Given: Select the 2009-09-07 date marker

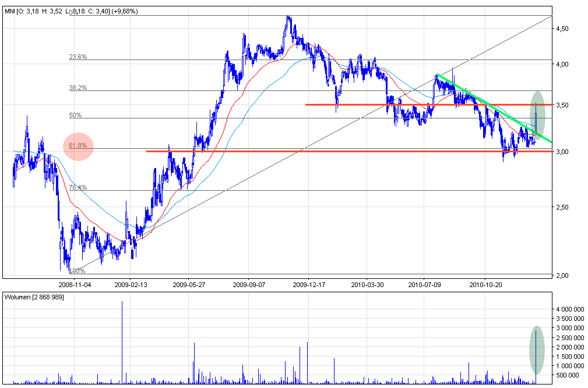Looking at the screenshot, I should pos(248,285).
